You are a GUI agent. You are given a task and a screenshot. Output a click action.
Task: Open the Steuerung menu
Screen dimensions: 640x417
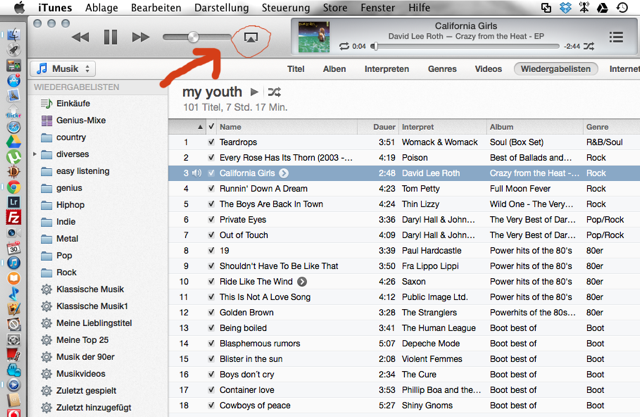pyautogui.click(x=286, y=7)
